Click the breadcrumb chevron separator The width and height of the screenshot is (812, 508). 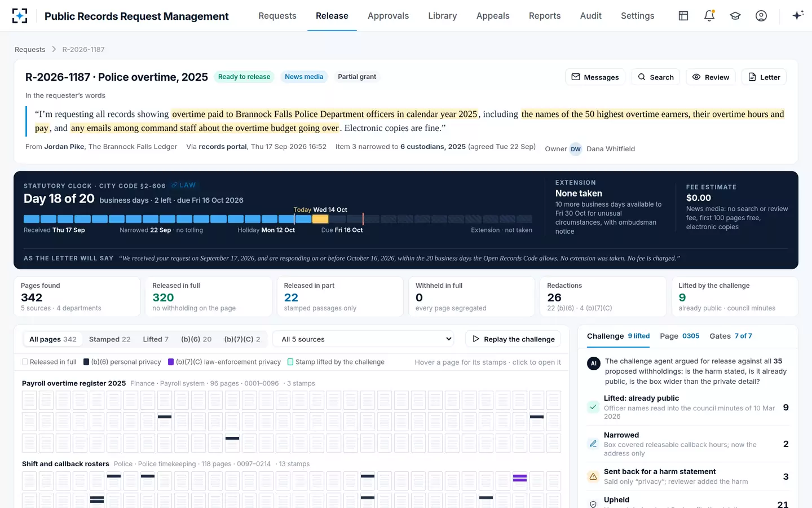pyautogui.click(x=54, y=50)
